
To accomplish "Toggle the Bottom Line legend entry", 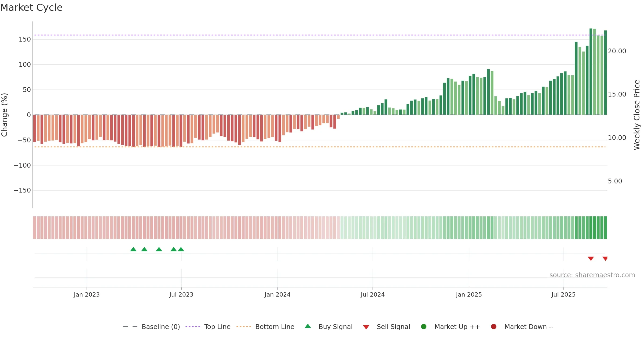I will pyautogui.click(x=265, y=327).
